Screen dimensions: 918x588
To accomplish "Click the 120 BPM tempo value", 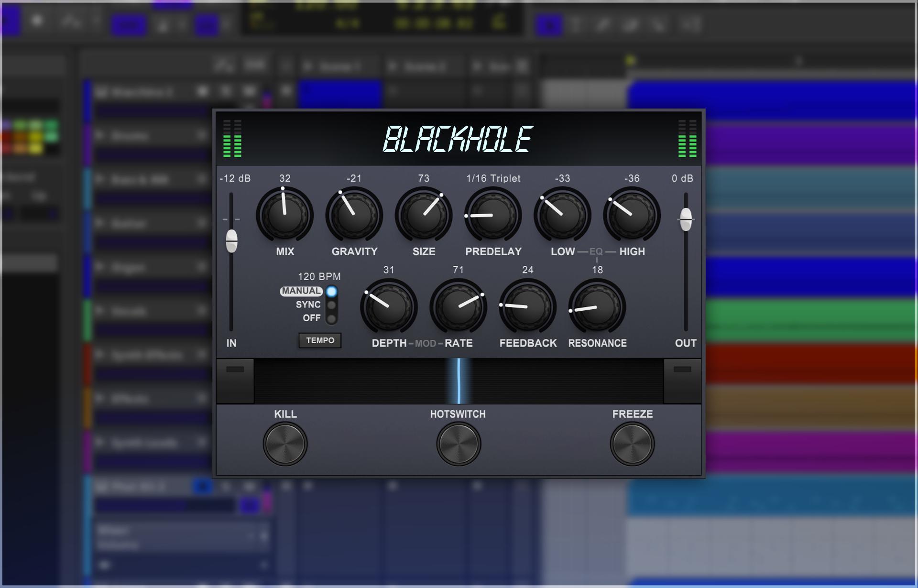I will point(319,276).
